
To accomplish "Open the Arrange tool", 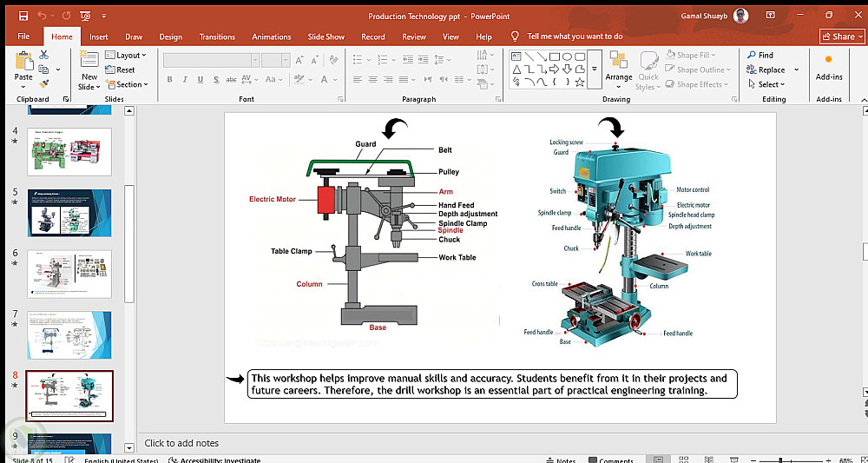I will [619, 68].
